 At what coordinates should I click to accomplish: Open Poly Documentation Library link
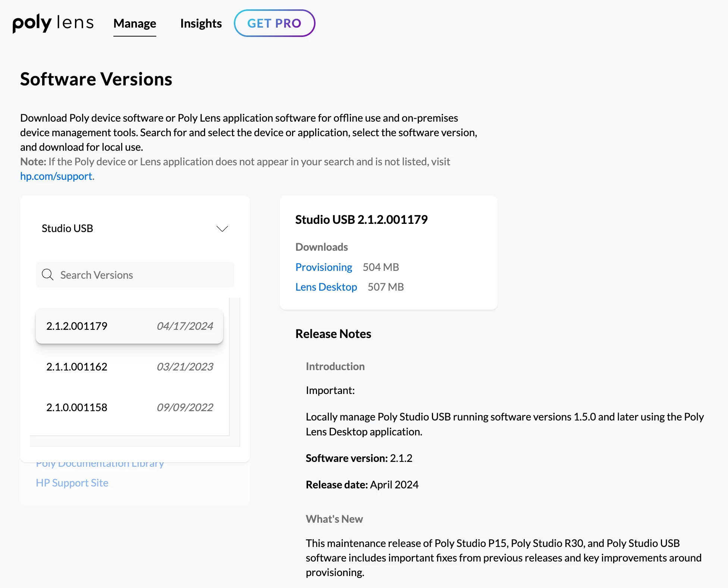[x=100, y=465]
